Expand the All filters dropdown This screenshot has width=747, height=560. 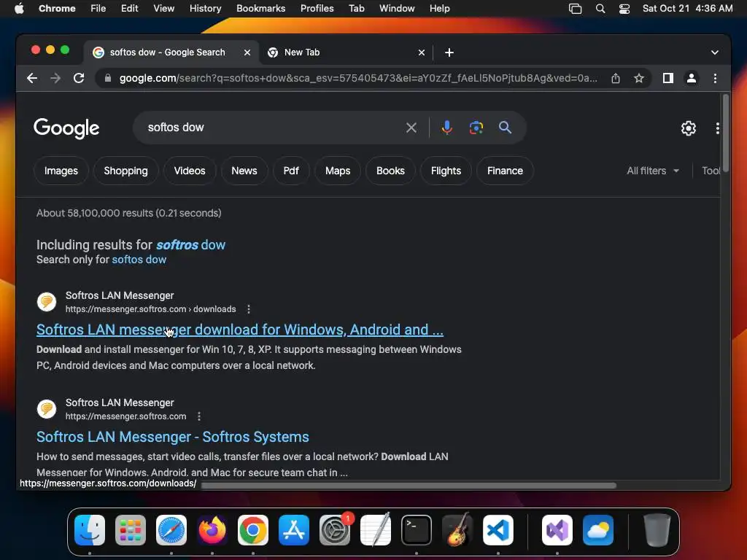pyautogui.click(x=653, y=171)
